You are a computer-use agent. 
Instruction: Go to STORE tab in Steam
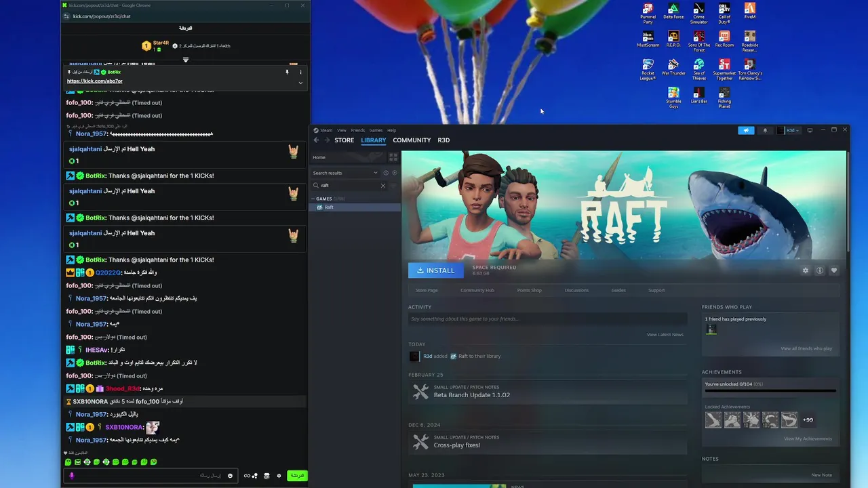coord(344,140)
